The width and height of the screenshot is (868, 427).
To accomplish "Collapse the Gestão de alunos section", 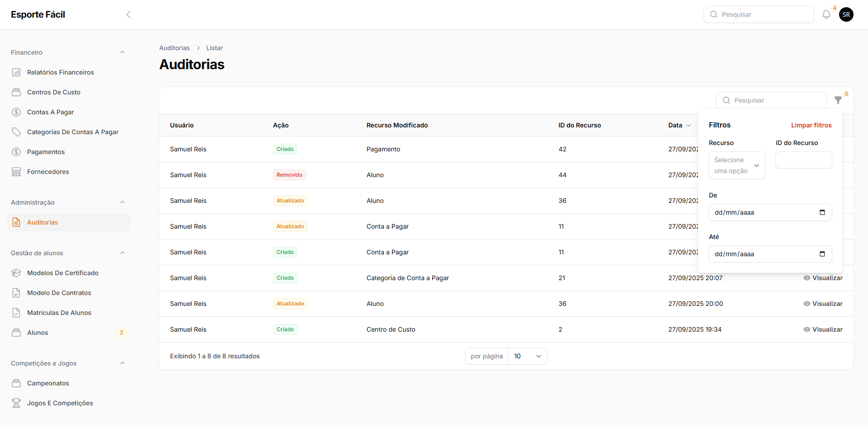I will click(x=123, y=253).
